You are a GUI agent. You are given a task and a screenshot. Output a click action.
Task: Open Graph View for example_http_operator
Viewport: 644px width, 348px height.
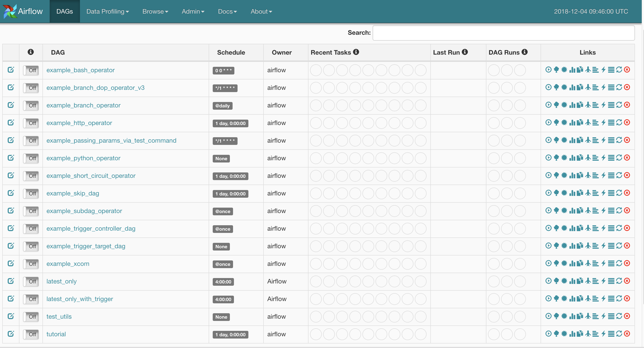point(564,122)
